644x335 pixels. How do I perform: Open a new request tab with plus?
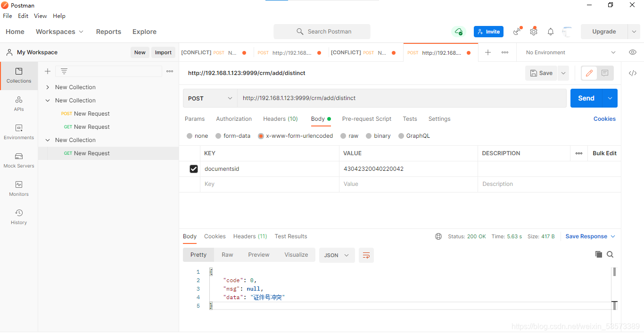488,52
